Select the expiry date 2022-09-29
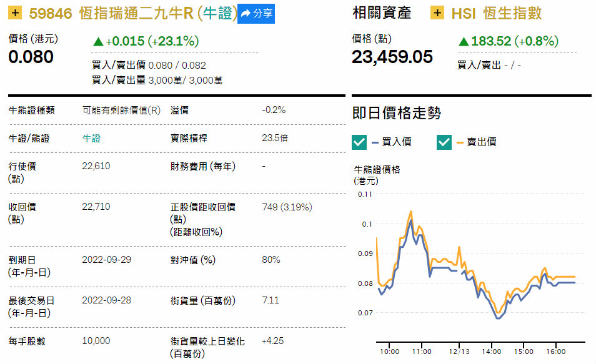 coord(106,260)
